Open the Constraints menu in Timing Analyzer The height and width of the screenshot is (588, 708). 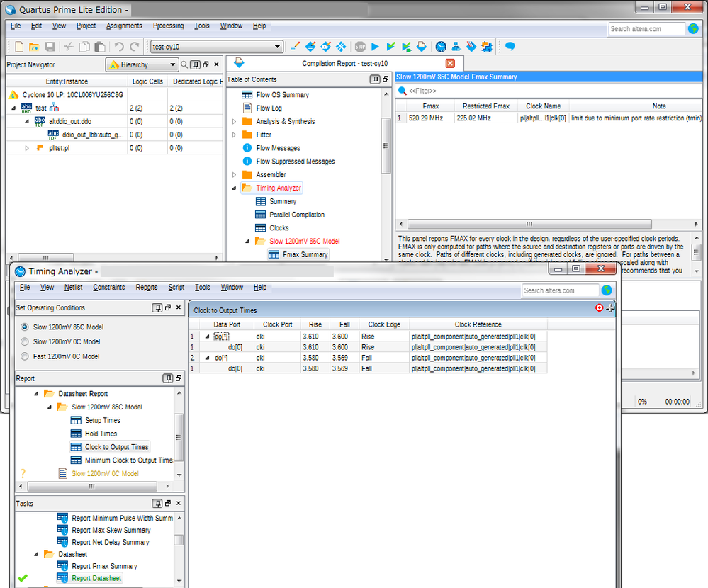[x=108, y=288]
